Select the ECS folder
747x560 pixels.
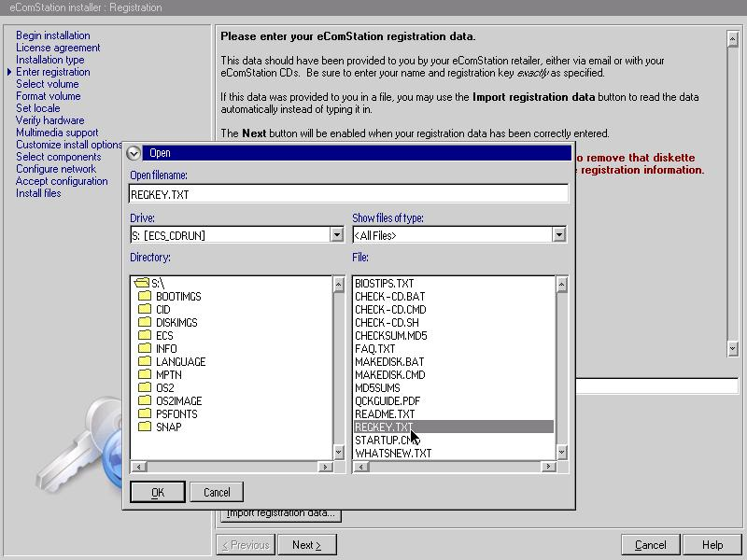click(156, 336)
